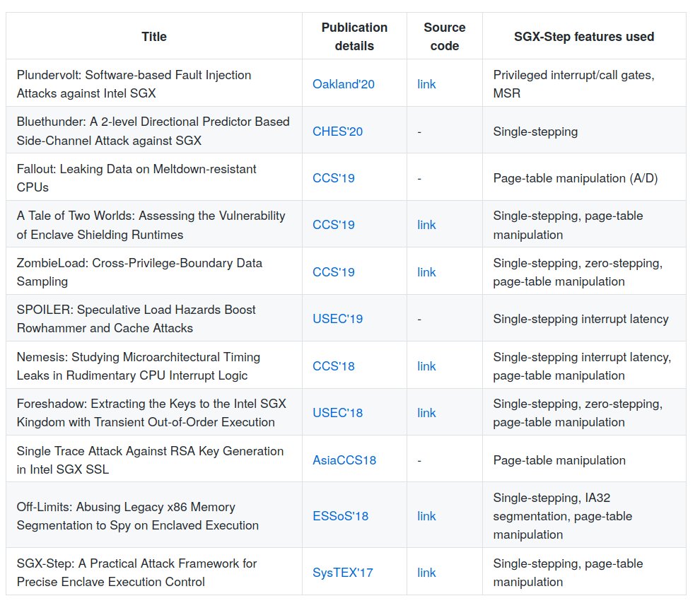Screen dimensions: 700x608
Task: Open source code link for Off-Limits
Action: [x=426, y=516]
